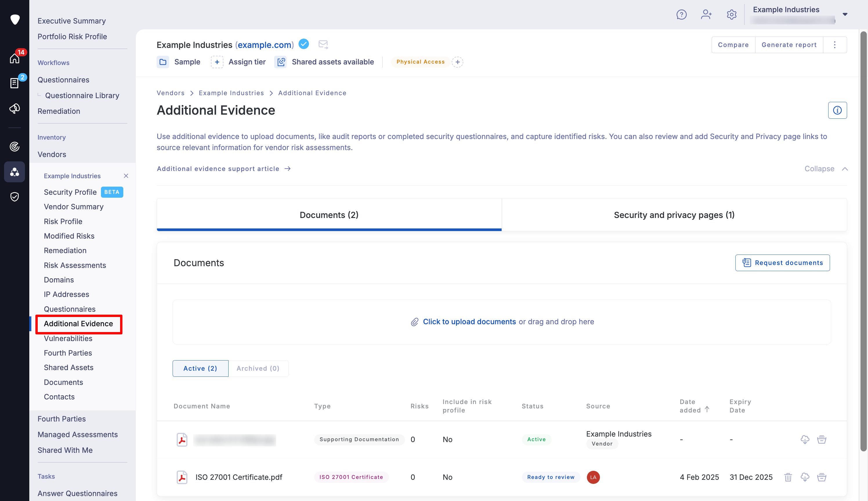Select the Active (2) filter tab
The height and width of the screenshot is (501, 868).
pyautogui.click(x=200, y=368)
